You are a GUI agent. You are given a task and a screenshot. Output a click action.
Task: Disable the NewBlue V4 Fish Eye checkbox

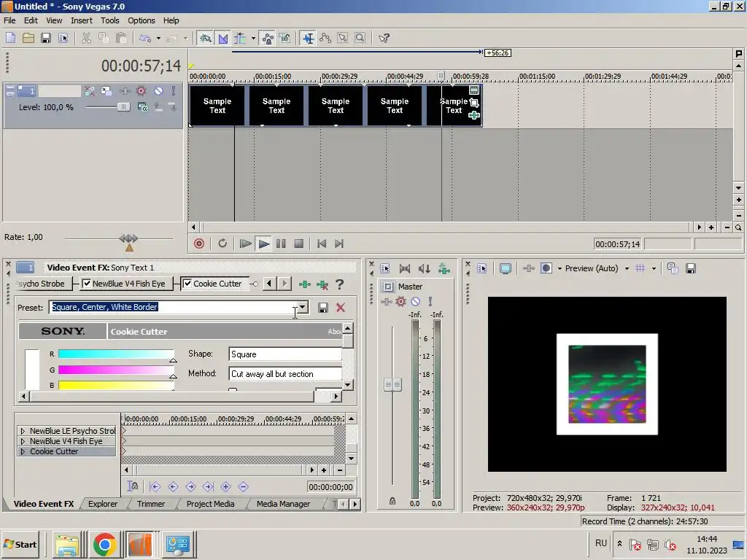87,284
